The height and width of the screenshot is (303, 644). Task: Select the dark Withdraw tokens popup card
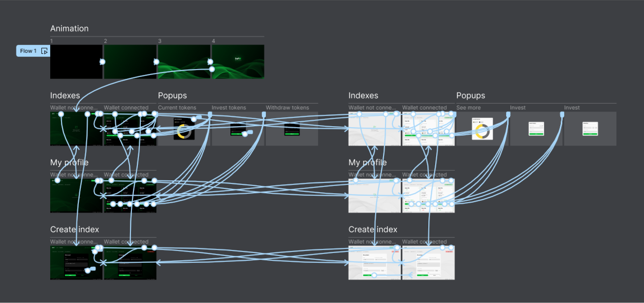click(x=292, y=129)
